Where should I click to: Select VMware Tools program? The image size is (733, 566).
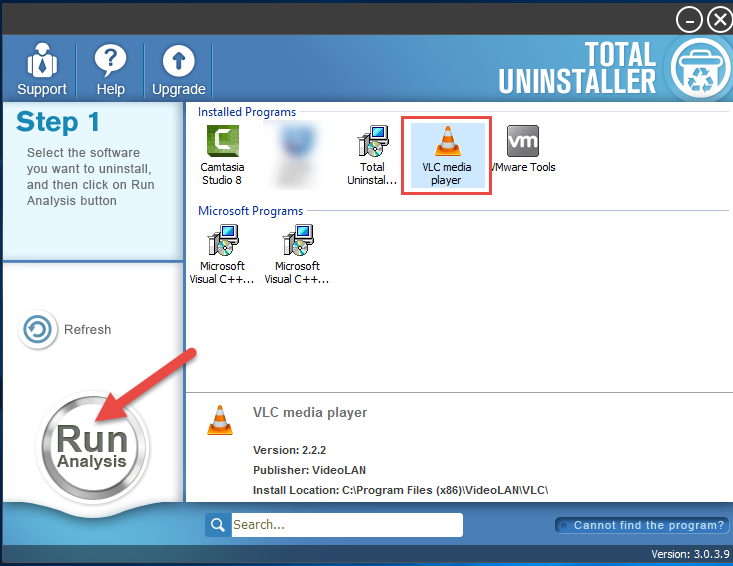pyautogui.click(x=523, y=150)
